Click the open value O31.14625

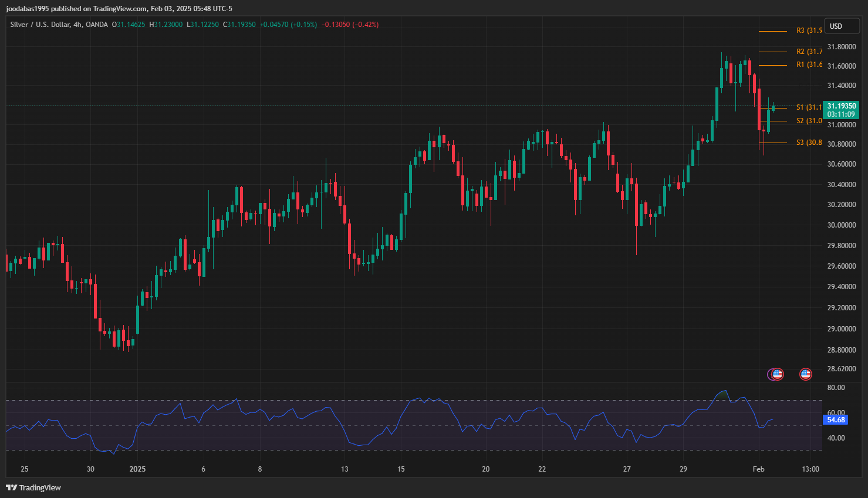[x=129, y=25]
